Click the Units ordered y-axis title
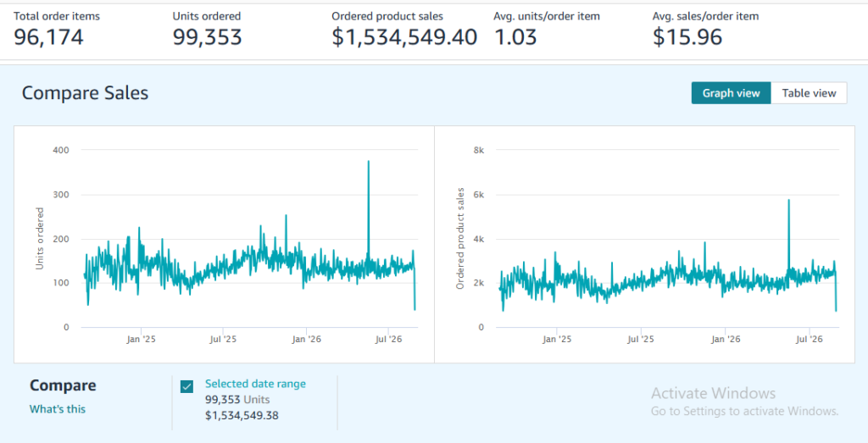 [39, 238]
